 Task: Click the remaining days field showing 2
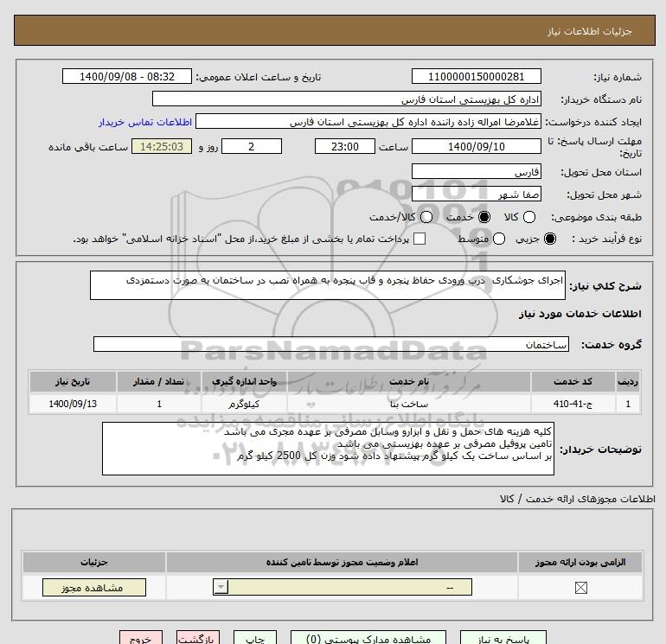252,146
